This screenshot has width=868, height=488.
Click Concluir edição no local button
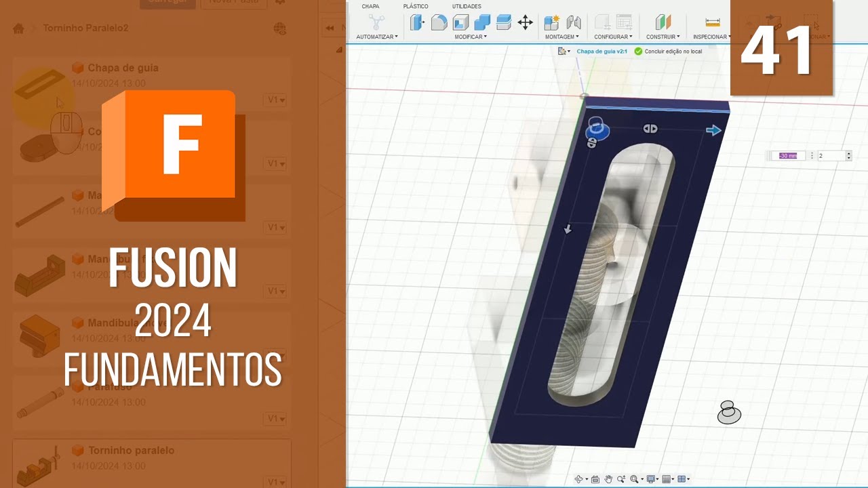click(x=668, y=52)
